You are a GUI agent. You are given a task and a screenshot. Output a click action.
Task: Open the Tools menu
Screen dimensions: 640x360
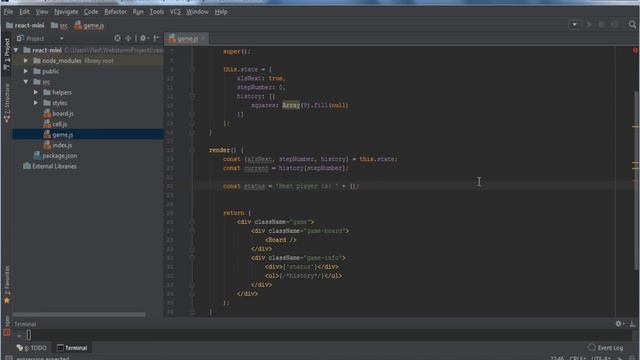coord(156,12)
